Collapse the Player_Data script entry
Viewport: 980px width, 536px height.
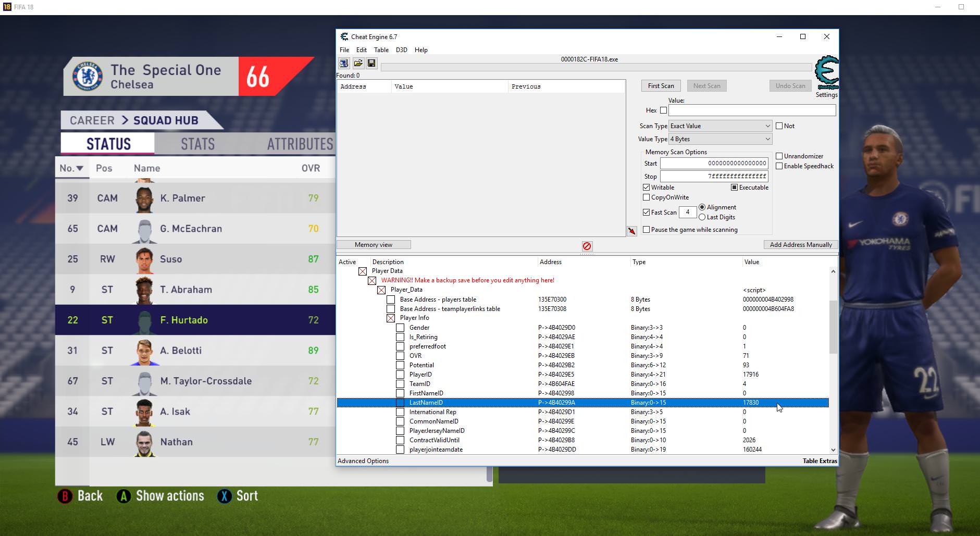click(381, 290)
